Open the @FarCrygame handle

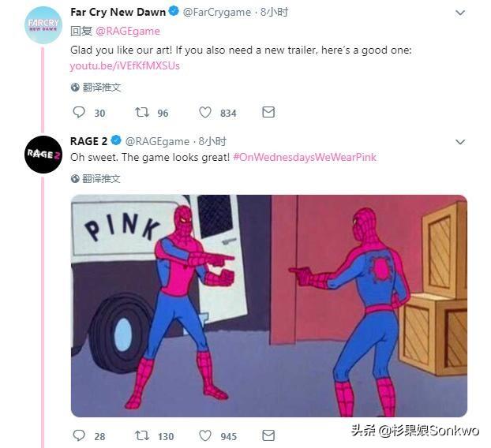coord(217,12)
